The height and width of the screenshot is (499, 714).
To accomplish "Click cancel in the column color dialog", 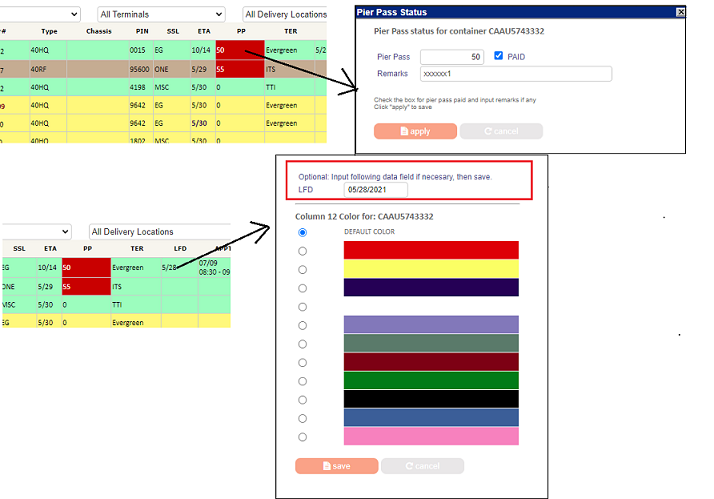I will coord(421,466).
